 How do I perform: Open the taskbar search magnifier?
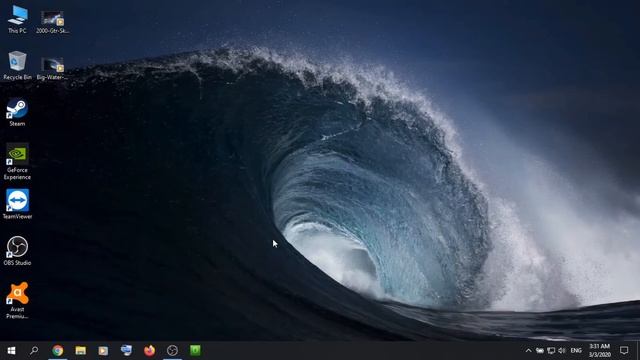(34, 351)
